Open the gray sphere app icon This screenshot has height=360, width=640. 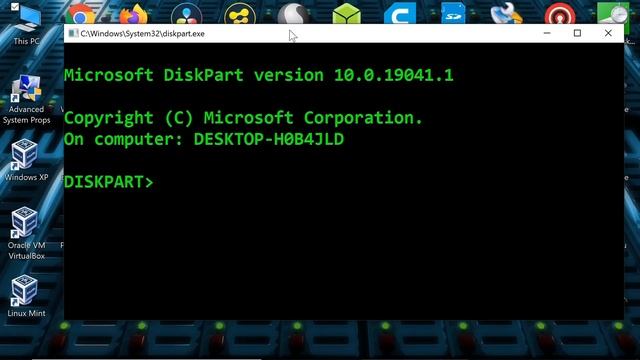click(x=293, y=14)
